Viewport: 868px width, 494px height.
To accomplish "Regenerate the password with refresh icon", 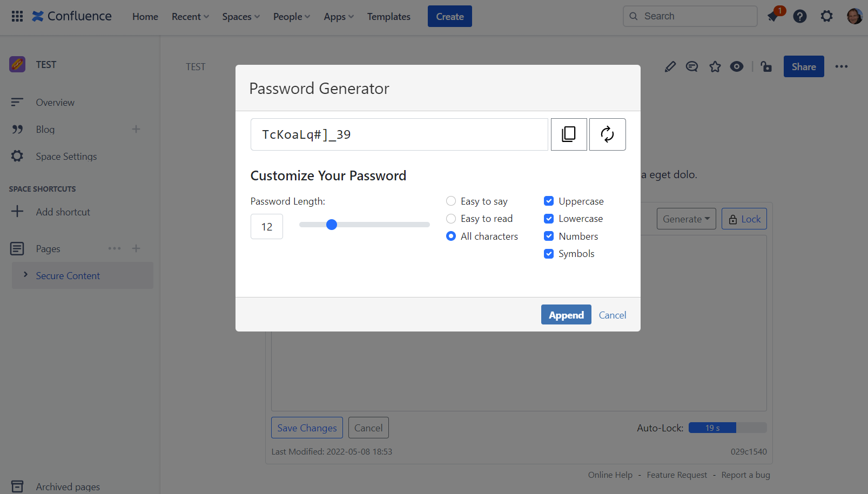I will (607, 134).
